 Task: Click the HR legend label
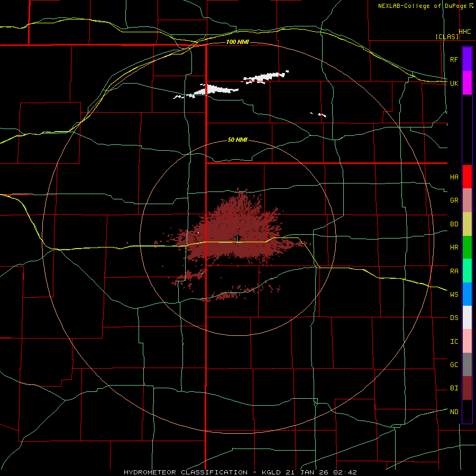tap(454, 248)
